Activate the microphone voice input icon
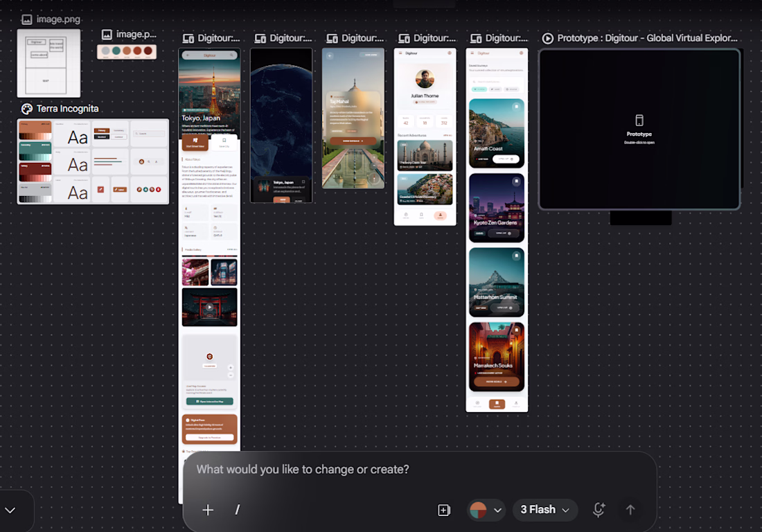This screenshot has width=762, height=532. click(x=599, y=510)
